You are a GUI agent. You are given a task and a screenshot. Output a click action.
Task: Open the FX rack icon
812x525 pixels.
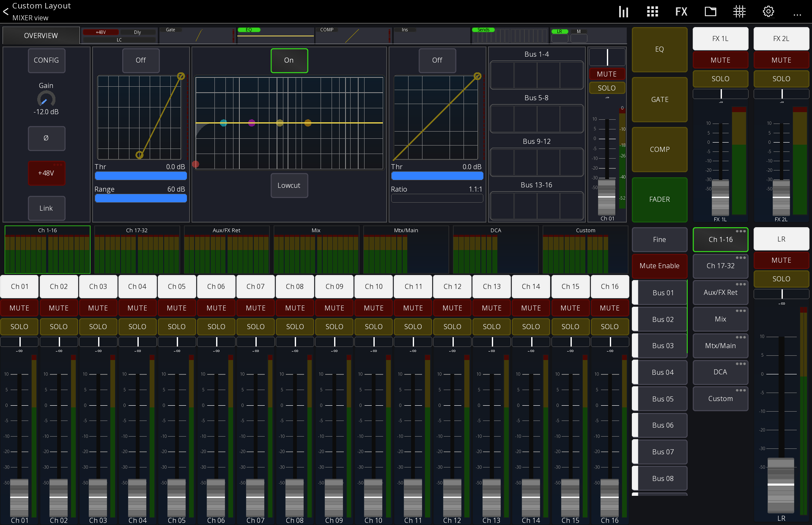click(x=681, y=12)
